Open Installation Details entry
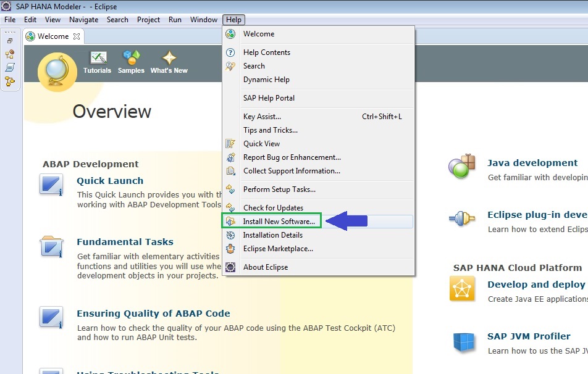588x374 pixels. pos(318,235)
